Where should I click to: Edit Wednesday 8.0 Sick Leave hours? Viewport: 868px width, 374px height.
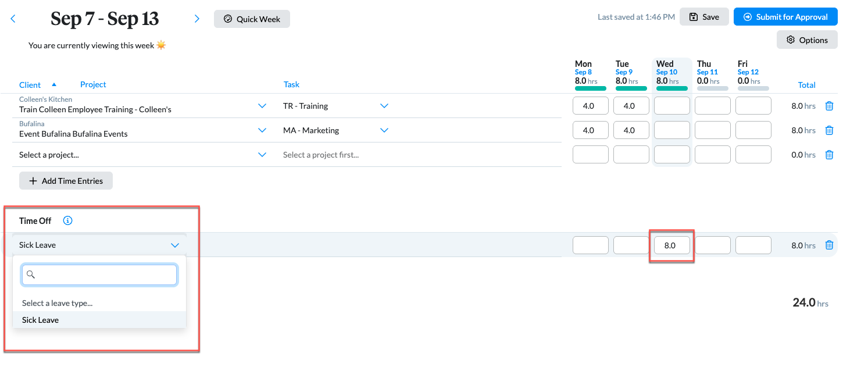pos(672,245)
